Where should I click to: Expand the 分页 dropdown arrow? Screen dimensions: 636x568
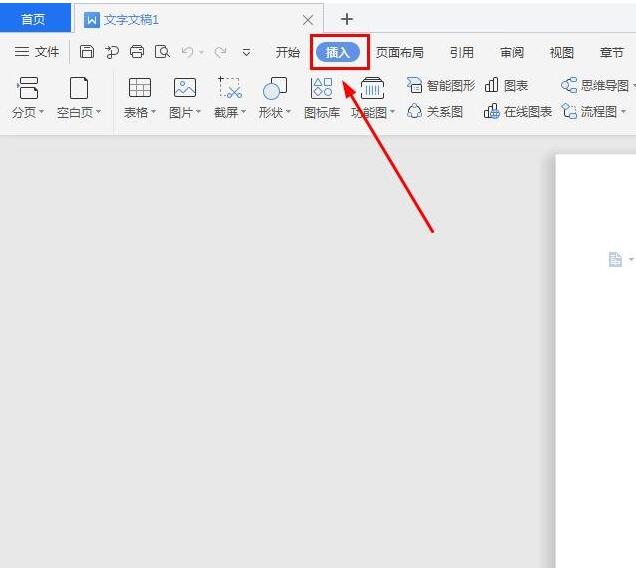click(41, 111)
